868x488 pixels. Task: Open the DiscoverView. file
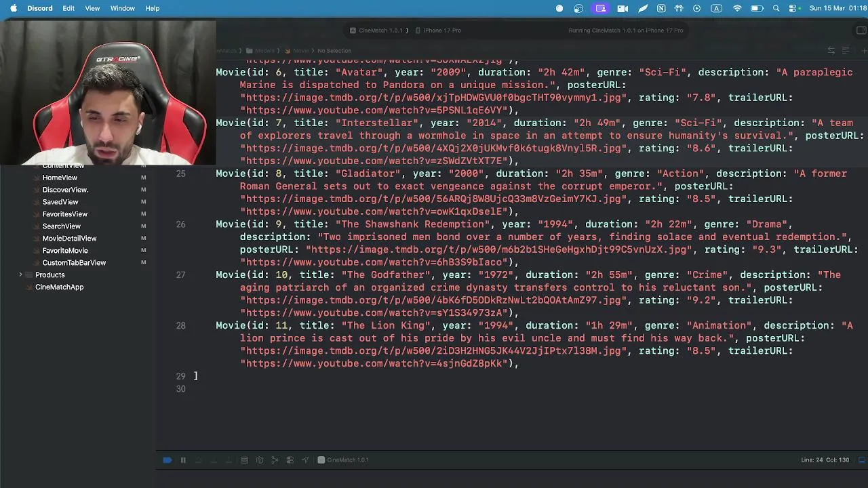coord(65,190)
